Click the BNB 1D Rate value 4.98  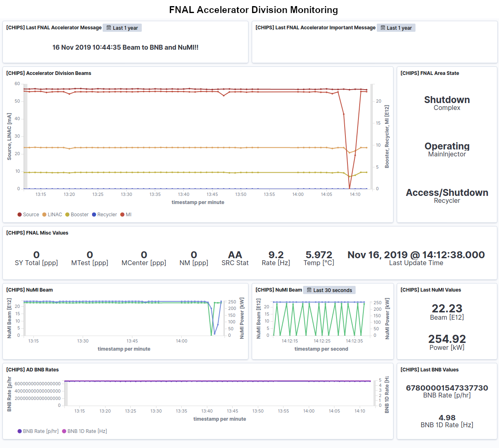447,418
